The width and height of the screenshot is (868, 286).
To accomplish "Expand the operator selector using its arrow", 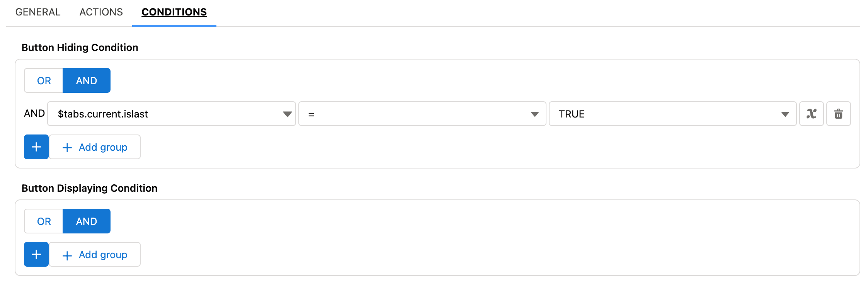I will (x=535, y=114).
